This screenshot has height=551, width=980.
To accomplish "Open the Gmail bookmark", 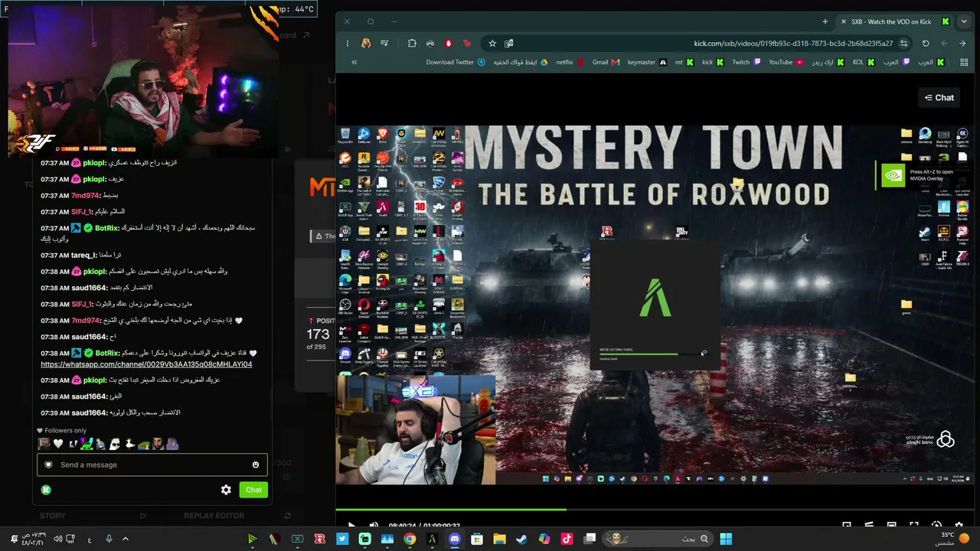I will click(x=606, y=62).
